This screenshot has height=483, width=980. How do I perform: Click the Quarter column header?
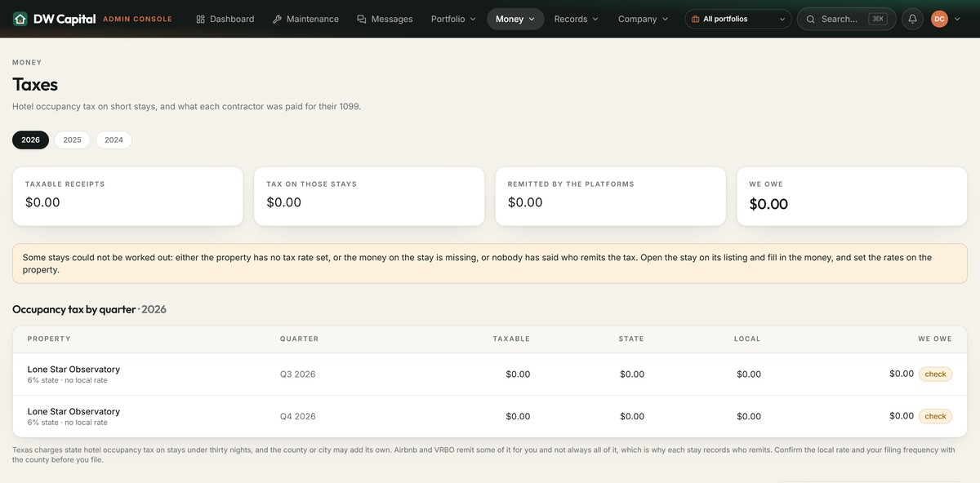click(x=299, y=339)
